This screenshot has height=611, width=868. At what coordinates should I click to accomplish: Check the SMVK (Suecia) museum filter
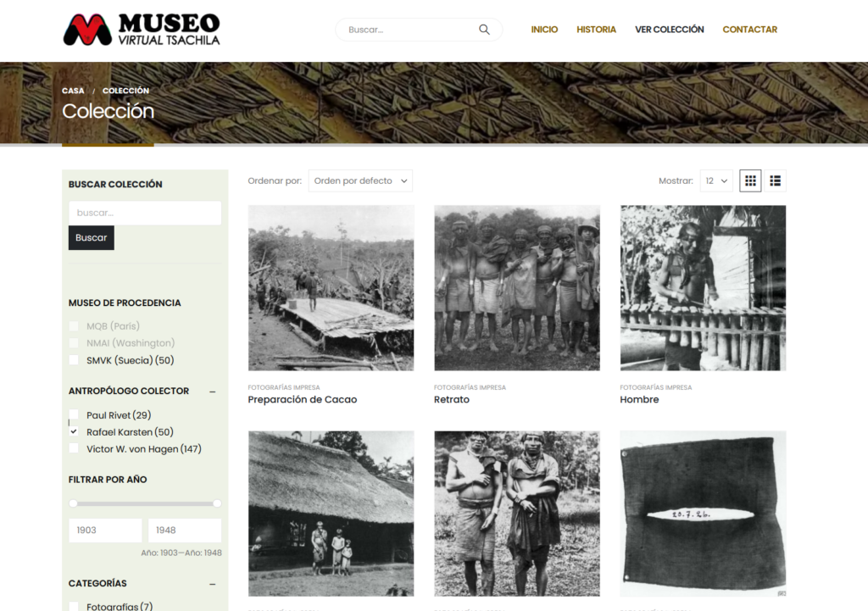[x=75, y=360]
